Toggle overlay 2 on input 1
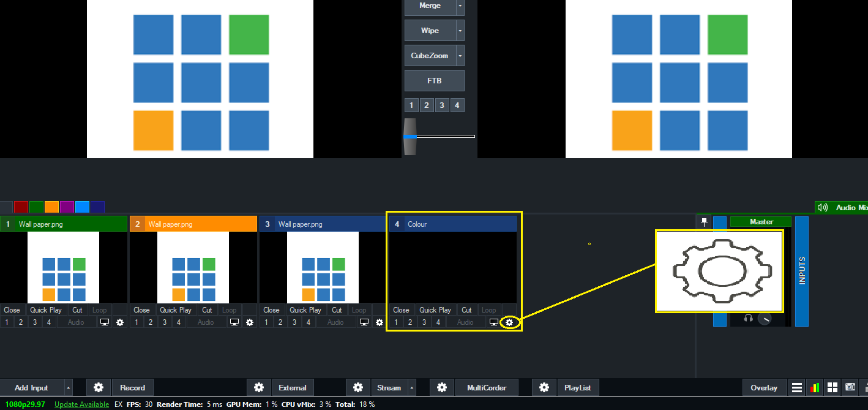Image resolution: width=868 pixels, height=410 pixels. [20, 322]
